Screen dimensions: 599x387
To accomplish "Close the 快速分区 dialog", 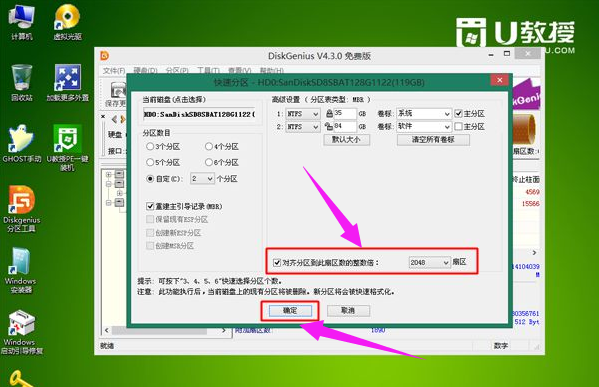I will point(500,80).
